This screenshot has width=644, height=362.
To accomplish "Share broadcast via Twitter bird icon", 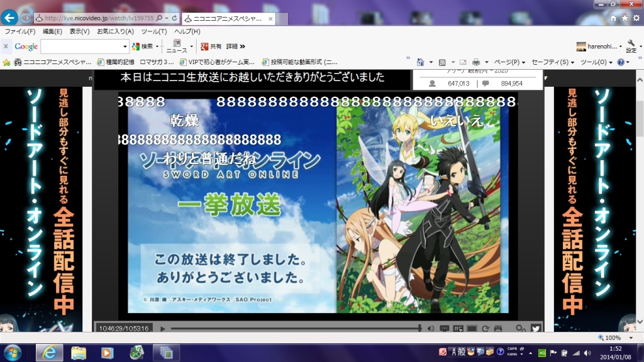I will [x=536, y=328].
